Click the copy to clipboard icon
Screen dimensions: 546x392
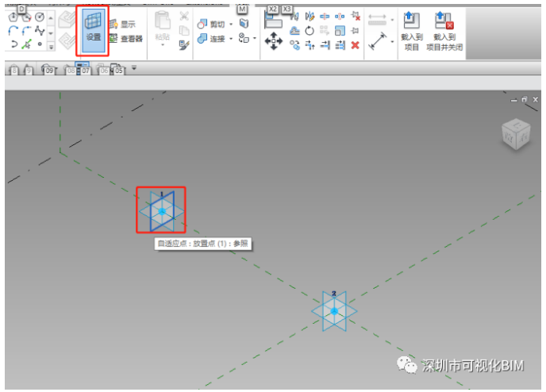[184, 31]
